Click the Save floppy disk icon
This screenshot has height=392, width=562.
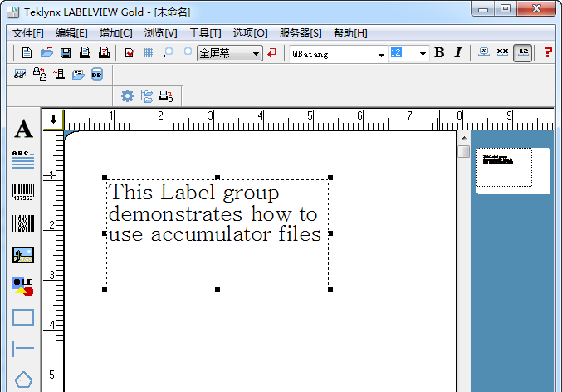click(x=66, y=53)
